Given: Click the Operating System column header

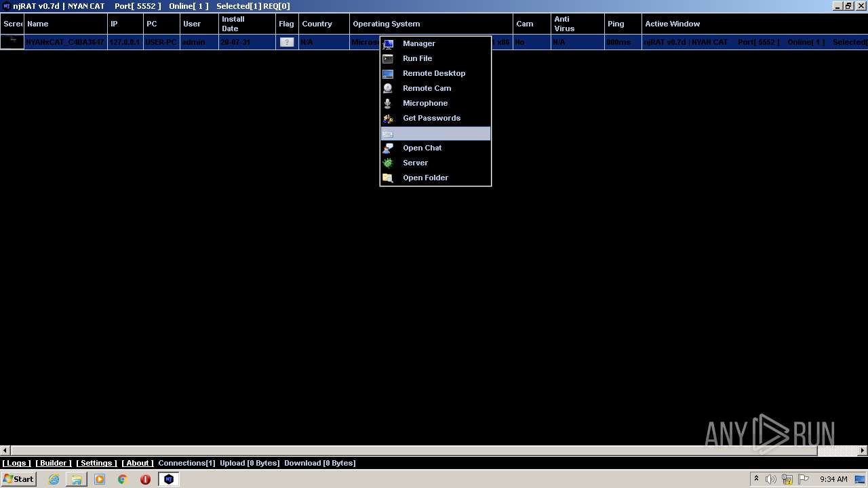Looking at the screenshot, I should coord(431,24).
